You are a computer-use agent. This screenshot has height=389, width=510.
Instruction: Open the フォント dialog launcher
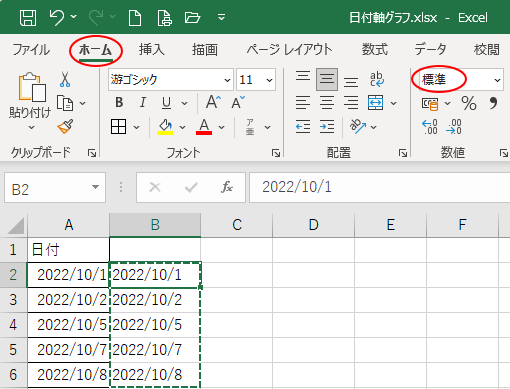pyautogui.click(x=276, y=153)
